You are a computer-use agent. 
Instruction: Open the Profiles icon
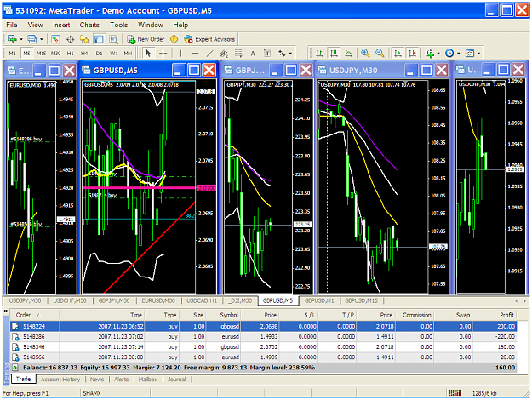click(31, 39)
